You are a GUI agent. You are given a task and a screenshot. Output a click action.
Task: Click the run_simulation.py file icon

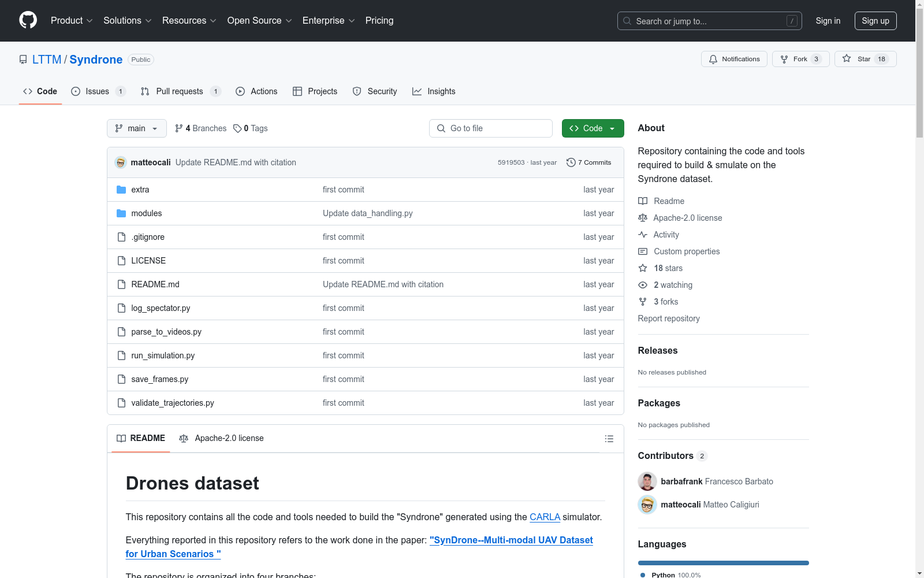tap(121, 355)
